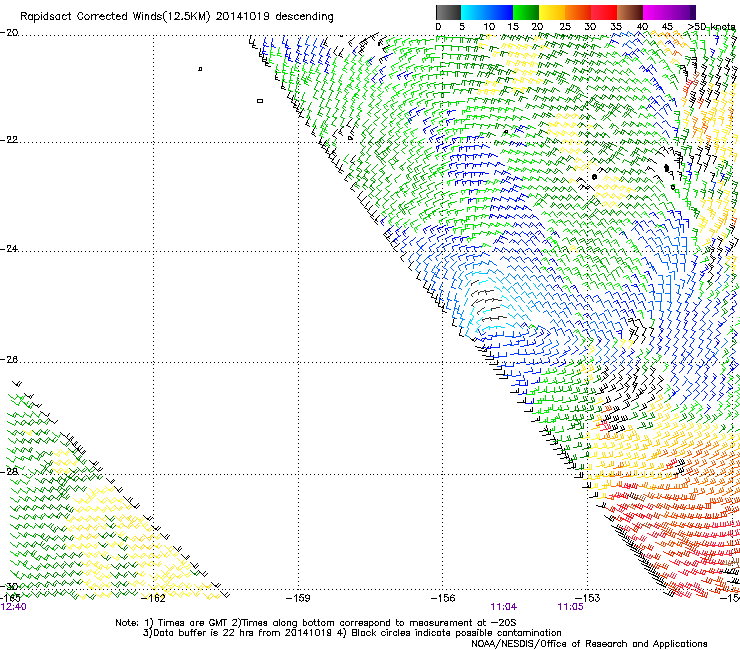Click the dark purple 45-50 knots legend segment
This screenshot has width=740, height=650.
coord(682,12)
